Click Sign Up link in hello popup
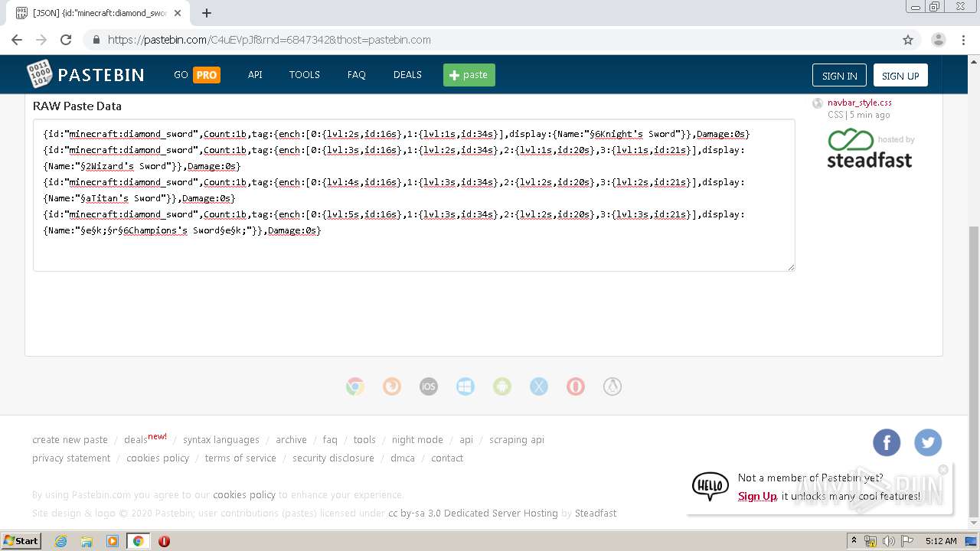Image resolution: width=980 pixels, height=551 pixels. (757, 497)
